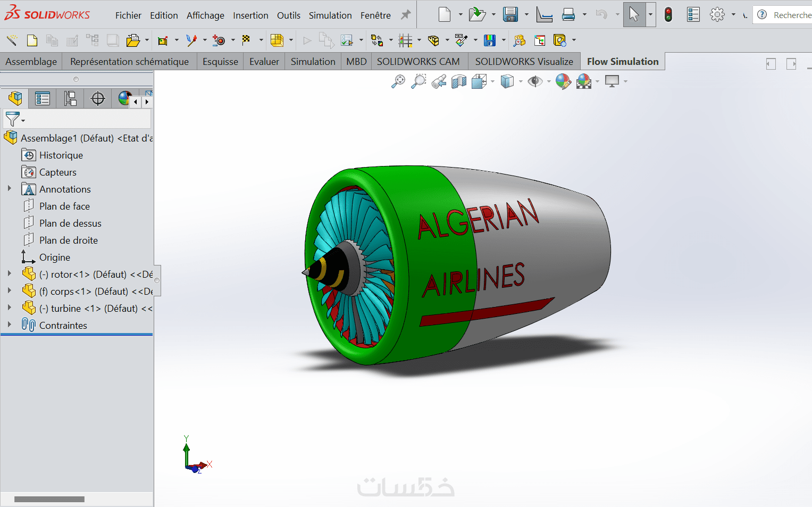This screenshot has height=507, width=812.
Task: Click the Print icon
Action: (568, 14)
